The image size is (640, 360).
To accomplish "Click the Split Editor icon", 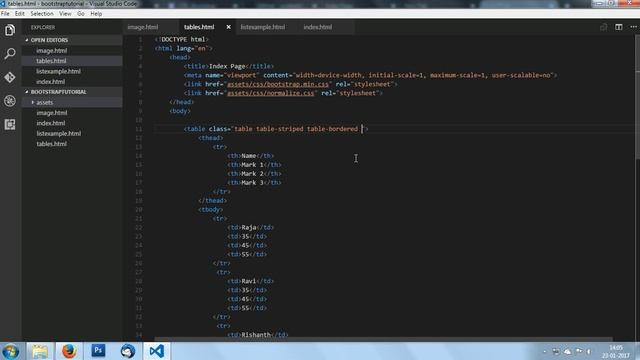I will click(619, 27).
